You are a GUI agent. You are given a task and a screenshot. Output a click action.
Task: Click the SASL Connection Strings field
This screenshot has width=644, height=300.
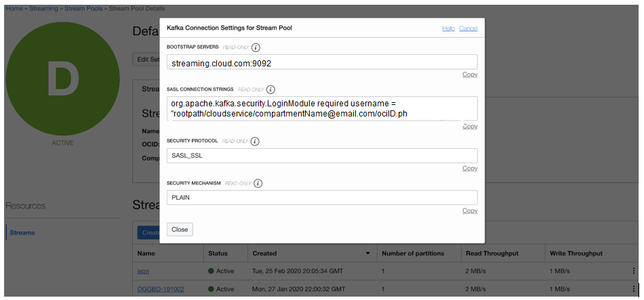[322, 109]
